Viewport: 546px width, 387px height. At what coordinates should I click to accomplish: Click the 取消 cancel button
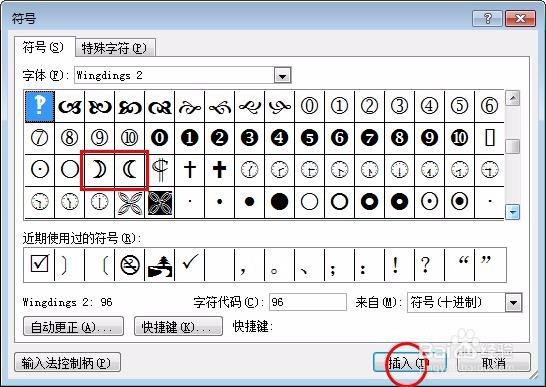tap(494, 363)
